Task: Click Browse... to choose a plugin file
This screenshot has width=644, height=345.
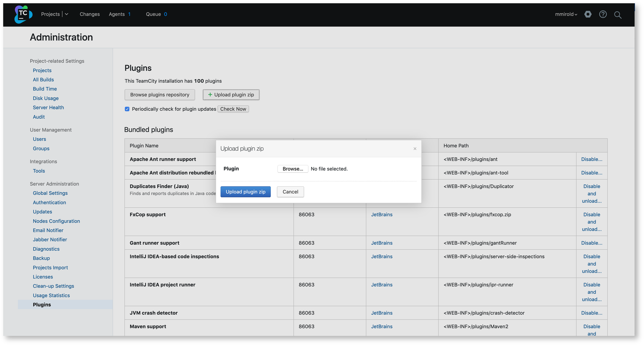Action: click(x=293, y=169)
